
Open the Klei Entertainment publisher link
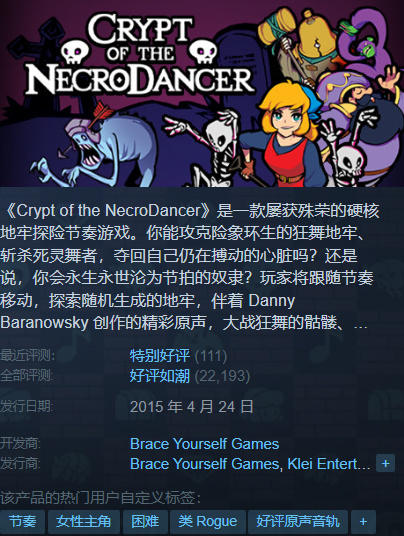pos(328,464)
